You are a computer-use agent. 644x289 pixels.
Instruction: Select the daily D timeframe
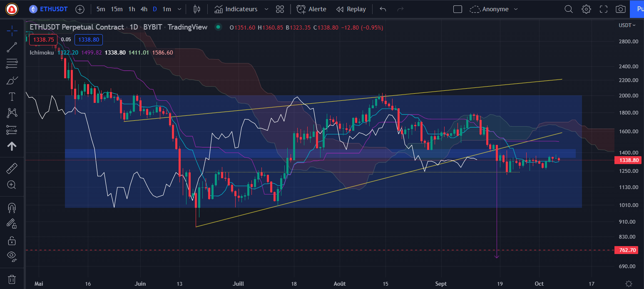[x=155, y=9]
